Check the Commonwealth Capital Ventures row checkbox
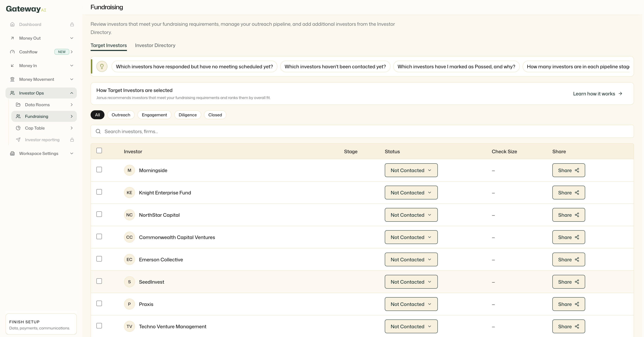This screenshot has width=644, height=337. tap(99, 236)
